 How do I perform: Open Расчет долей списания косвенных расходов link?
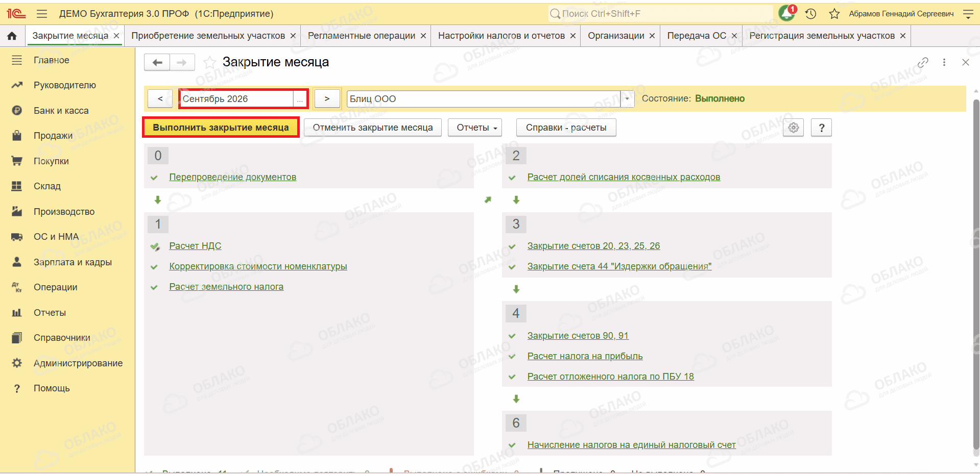point(624,177)
